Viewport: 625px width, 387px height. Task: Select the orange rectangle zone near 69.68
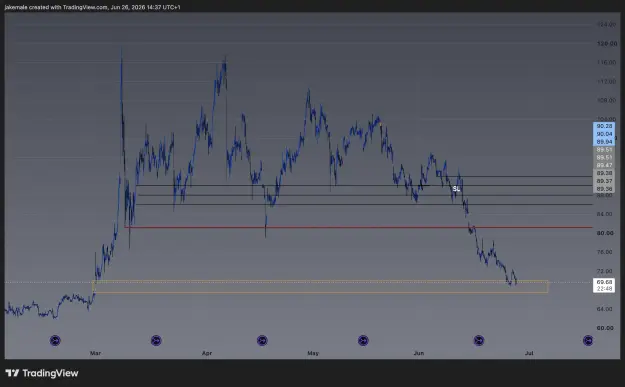[x=320, y=287]
